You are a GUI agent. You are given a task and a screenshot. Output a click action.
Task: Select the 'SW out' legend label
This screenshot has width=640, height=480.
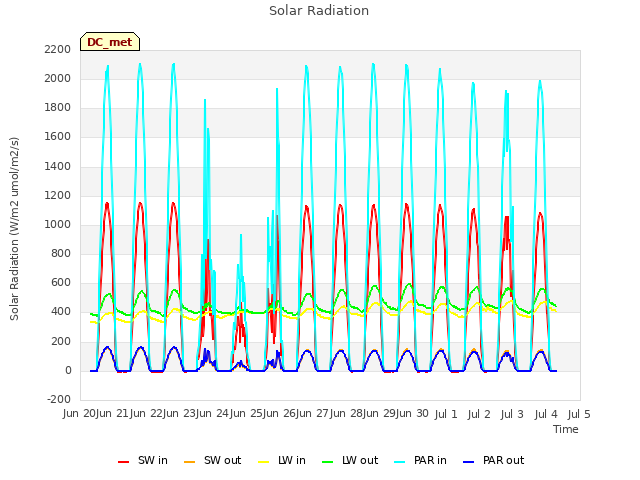pyautogui.click(x=222, y=460)
